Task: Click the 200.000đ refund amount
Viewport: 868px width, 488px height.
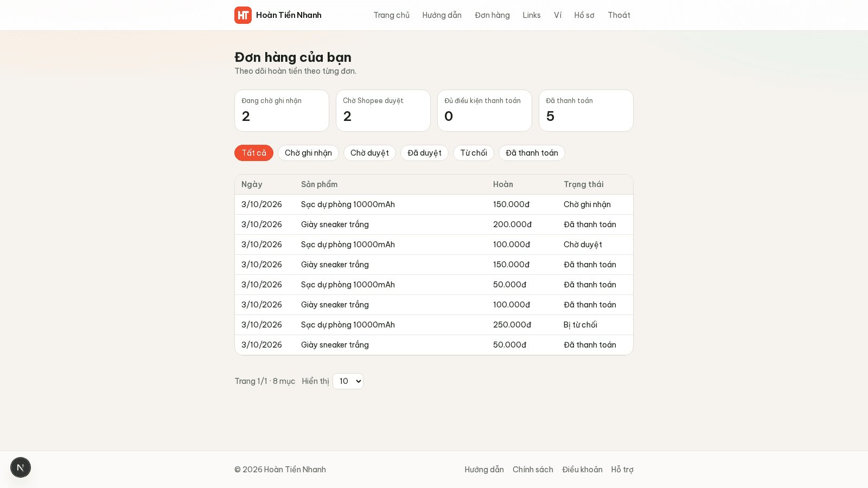Action: (512, 224)
